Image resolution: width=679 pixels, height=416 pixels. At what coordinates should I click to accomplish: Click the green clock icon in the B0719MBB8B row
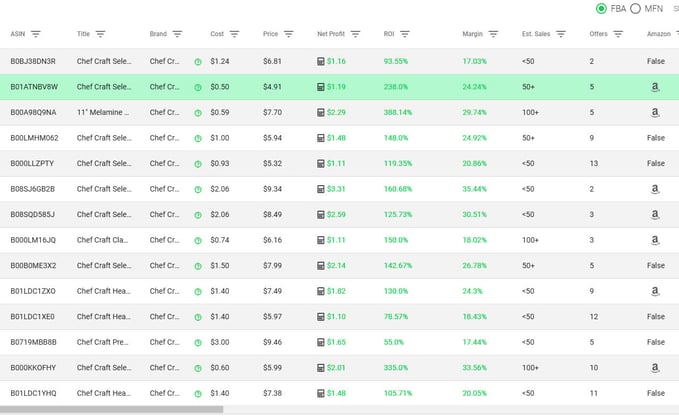click(x=198, y=343)
